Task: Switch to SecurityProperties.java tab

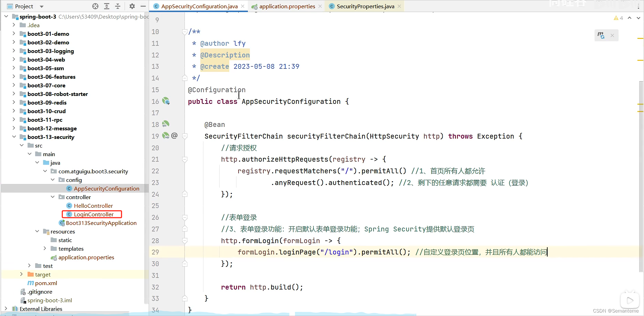Action: coord(366,6)
